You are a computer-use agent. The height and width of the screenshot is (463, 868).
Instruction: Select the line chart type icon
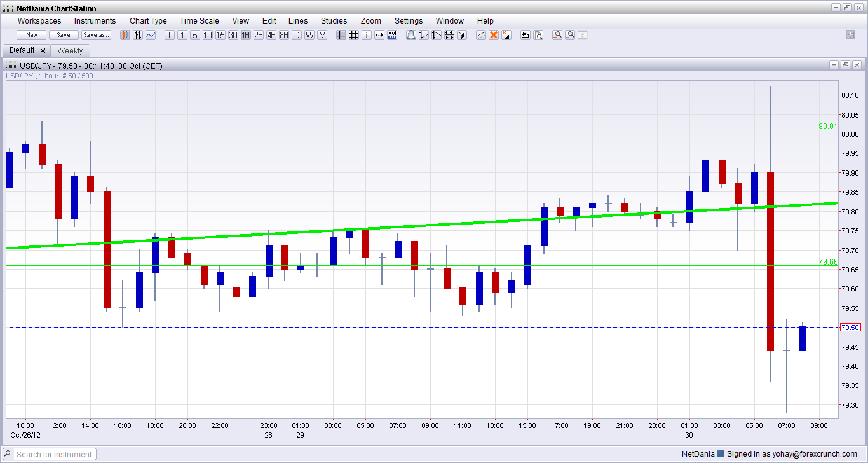(151, 35)
